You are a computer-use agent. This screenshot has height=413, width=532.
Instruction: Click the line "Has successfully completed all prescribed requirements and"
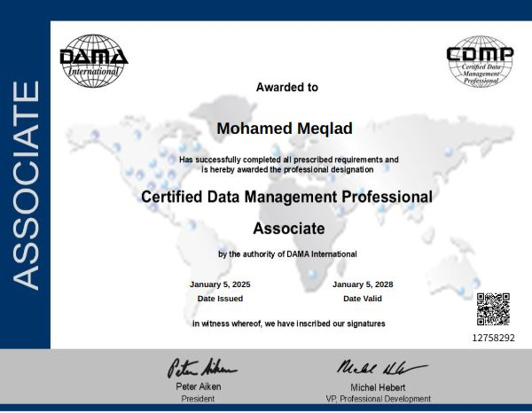tap(289, 160)
